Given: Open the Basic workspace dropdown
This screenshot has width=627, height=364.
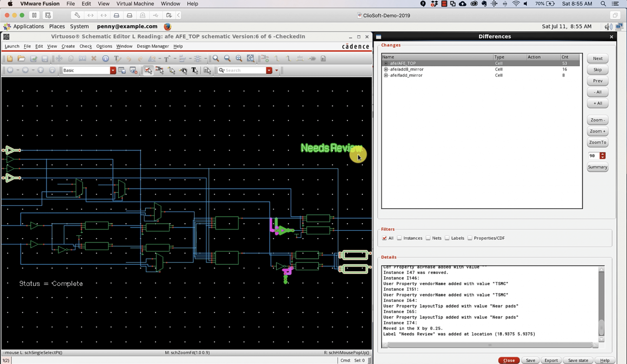Looking at the screenshot, I should (x=113, y=70).
